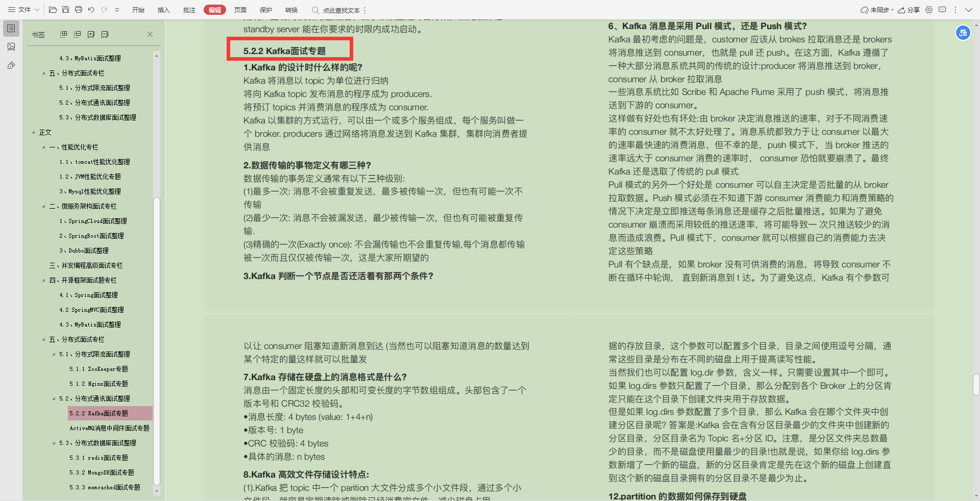Click the main document vertical scrollbar thumb
Viewport: 980px width, 501px height.
(x=976, y=385)
